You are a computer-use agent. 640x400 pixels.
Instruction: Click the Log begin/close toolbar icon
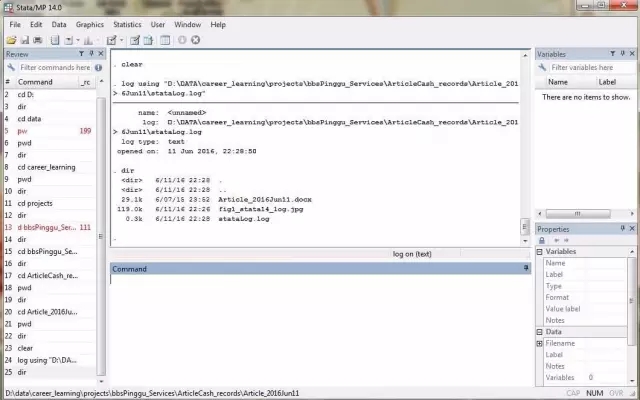(x=55, y=40)
